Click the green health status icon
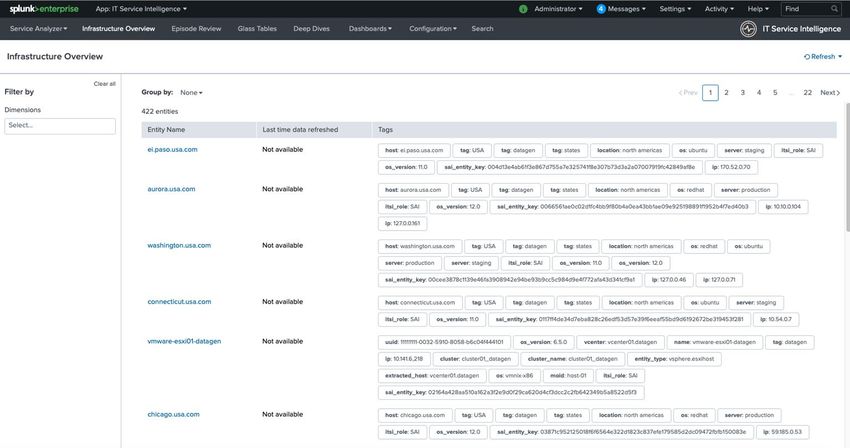850x448 pixels. (523, 9)
